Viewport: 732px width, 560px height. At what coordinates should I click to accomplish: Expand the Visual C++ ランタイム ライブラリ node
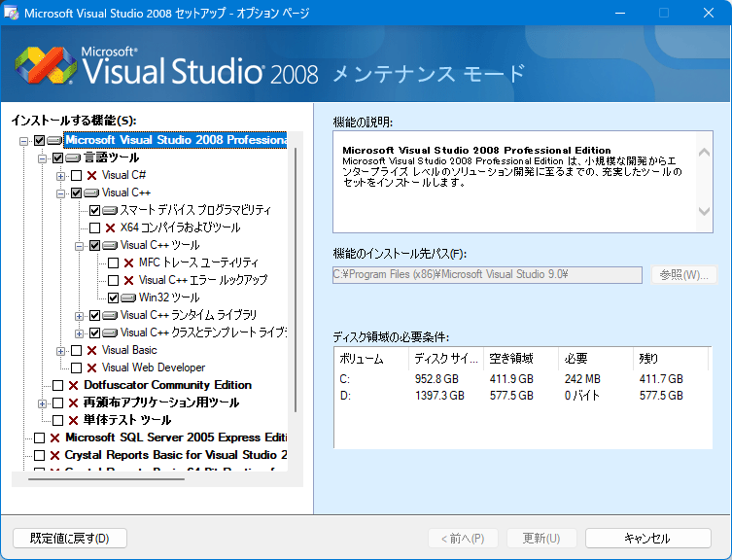[x=80, y=316]
